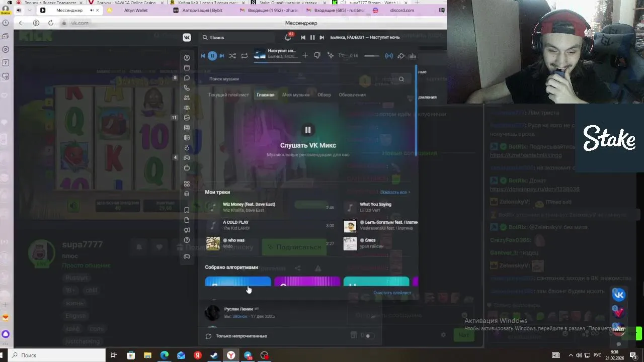Image resolution: width=644 pixels, height=362 pixels.
Task: Open the teal algorithm playlist card
Action: pos(376,282)
